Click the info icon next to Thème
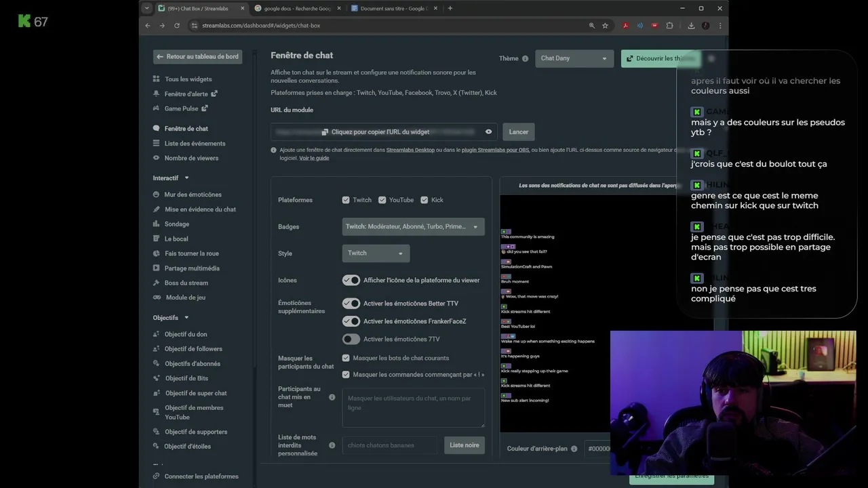Image resolution: width=868 pixels, height=488 pixels. click(x=525, y=59)
